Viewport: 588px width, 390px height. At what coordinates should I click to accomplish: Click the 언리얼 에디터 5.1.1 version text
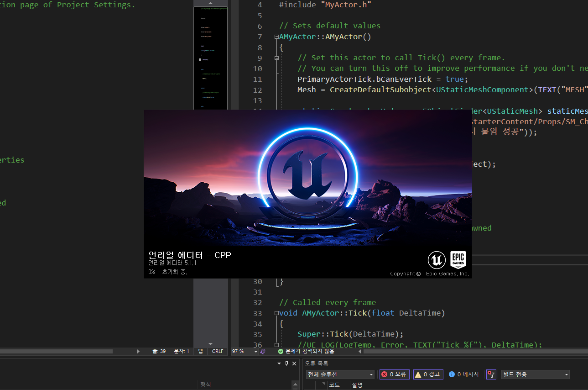[172, 263]
